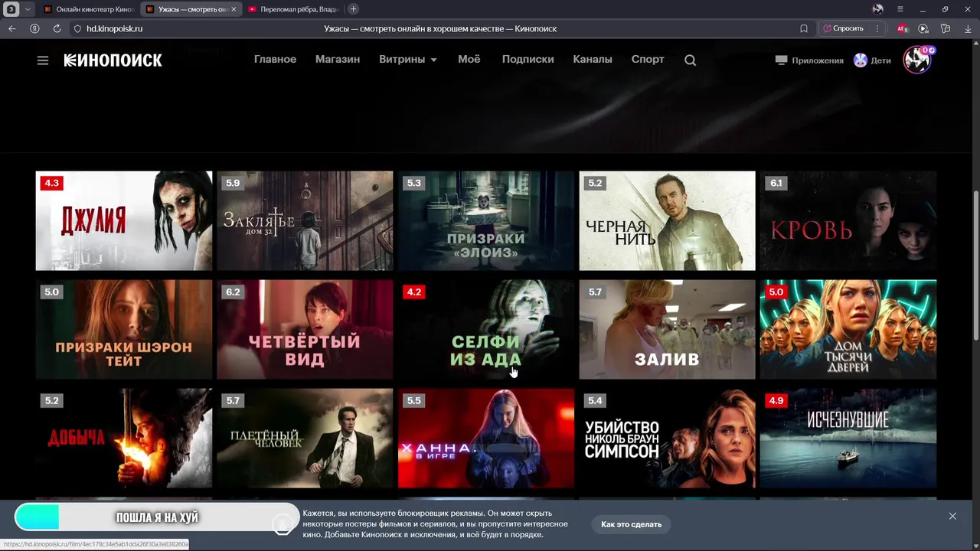This screenshot has height=551, width=980.
Task: Expand the tab list chevron
Action: click(x=28, y=9)
